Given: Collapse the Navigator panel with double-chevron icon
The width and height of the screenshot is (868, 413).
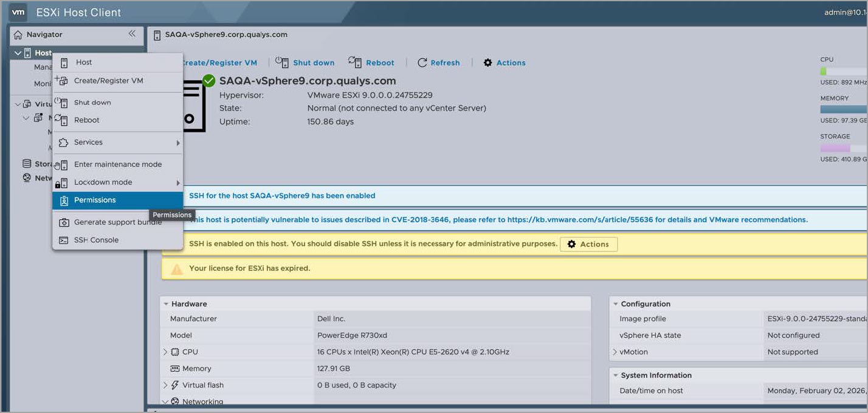Looking at the screenshot, I should [132, 34].
